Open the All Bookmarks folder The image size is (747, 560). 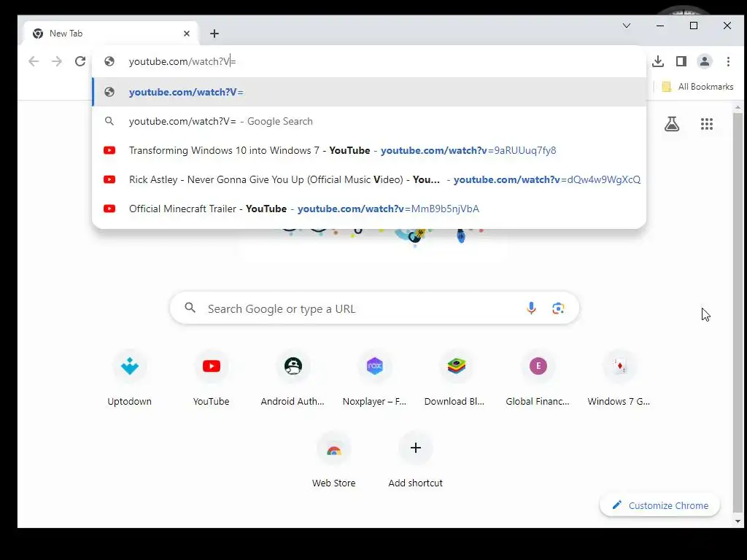pyautogui.click(x=697, y=87)
